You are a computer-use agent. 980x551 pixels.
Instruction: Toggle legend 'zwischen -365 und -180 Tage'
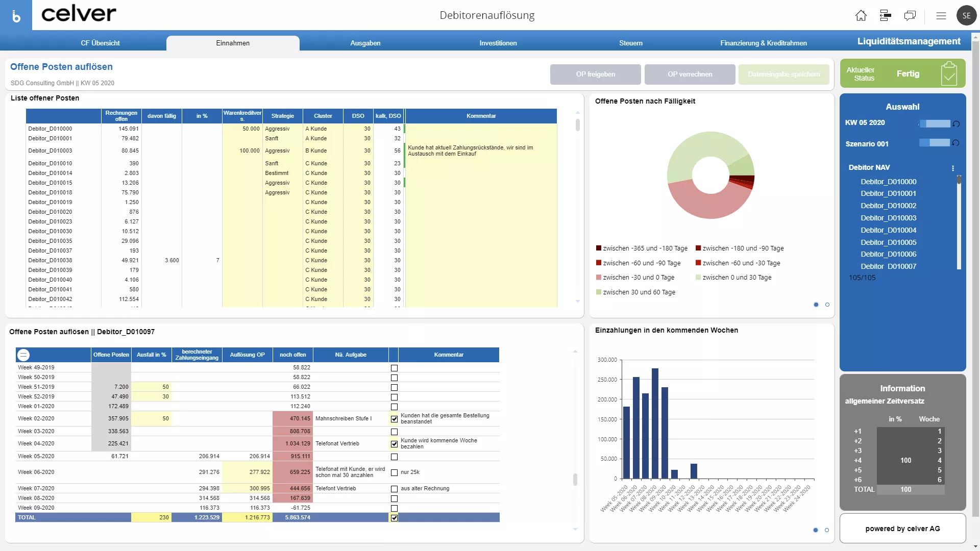pyautogui.click(x=642, y=248)
